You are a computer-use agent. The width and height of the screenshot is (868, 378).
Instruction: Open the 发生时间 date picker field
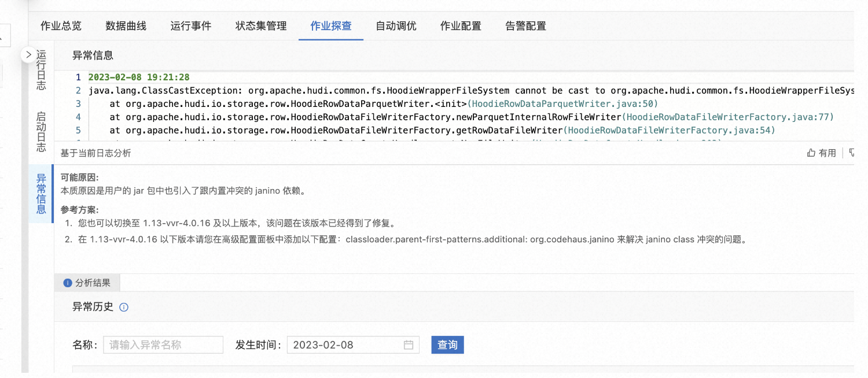[x=354, y=345]
